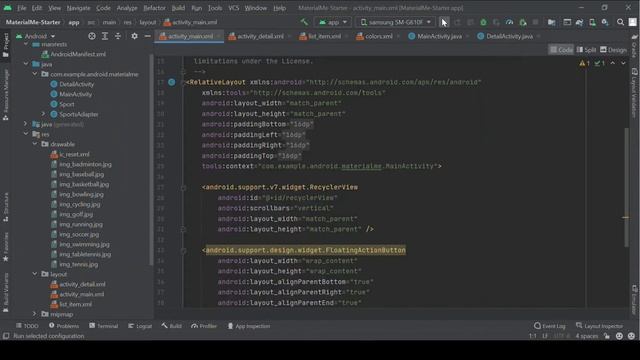Open the Logcat tool window
This screenshot has width=640, height=360.
point(140,326)
